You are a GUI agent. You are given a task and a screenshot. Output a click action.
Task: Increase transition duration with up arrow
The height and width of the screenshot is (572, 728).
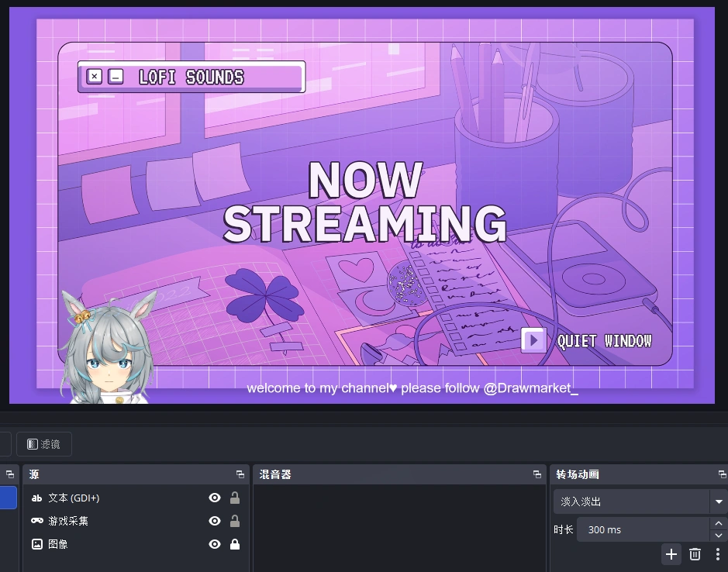click(719, 523)
